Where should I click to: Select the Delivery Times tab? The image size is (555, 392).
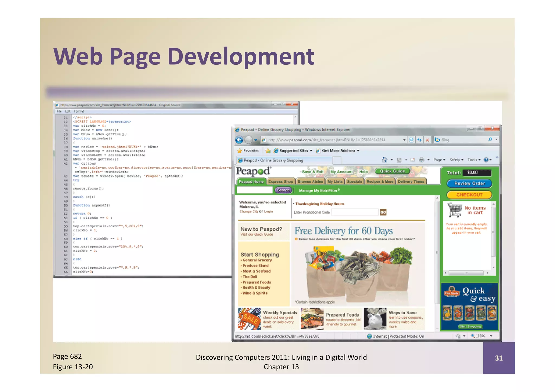click(x=411, y=182)
